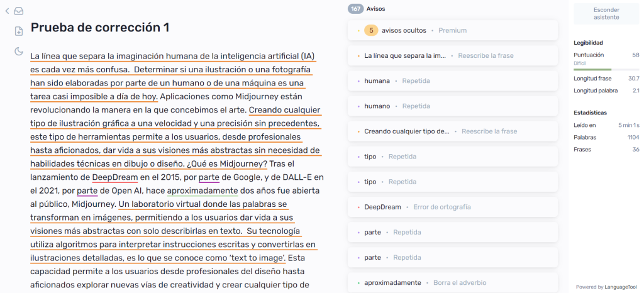Image resolution: width=644 pixels, height=293 pixels.
Task: Expand the 'humana' repeated word warning
Action: click(452, 80)
